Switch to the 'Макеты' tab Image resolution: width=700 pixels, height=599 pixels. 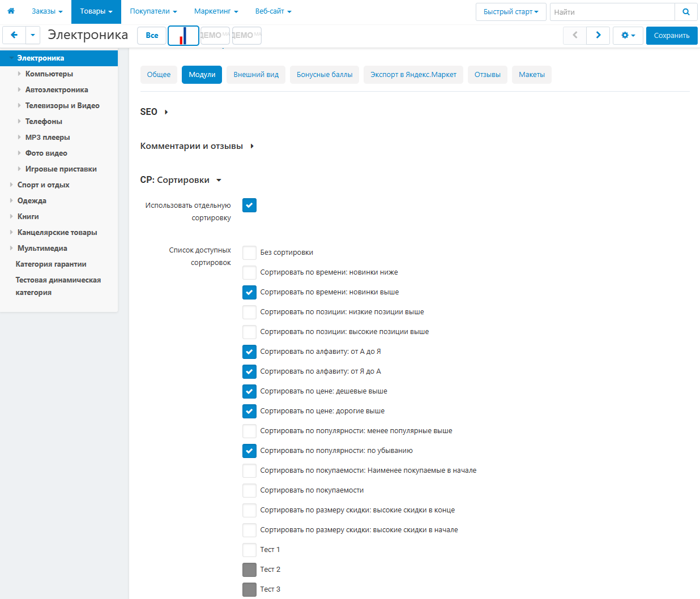(532, 75)
